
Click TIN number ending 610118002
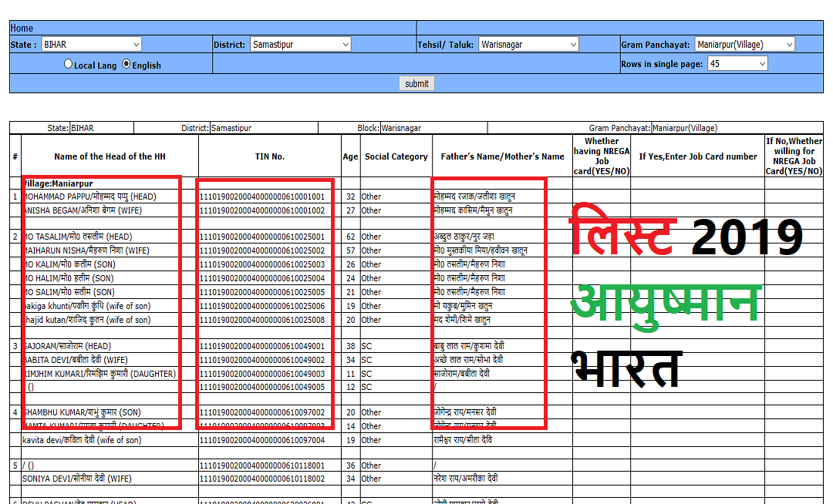pos(262,479)
